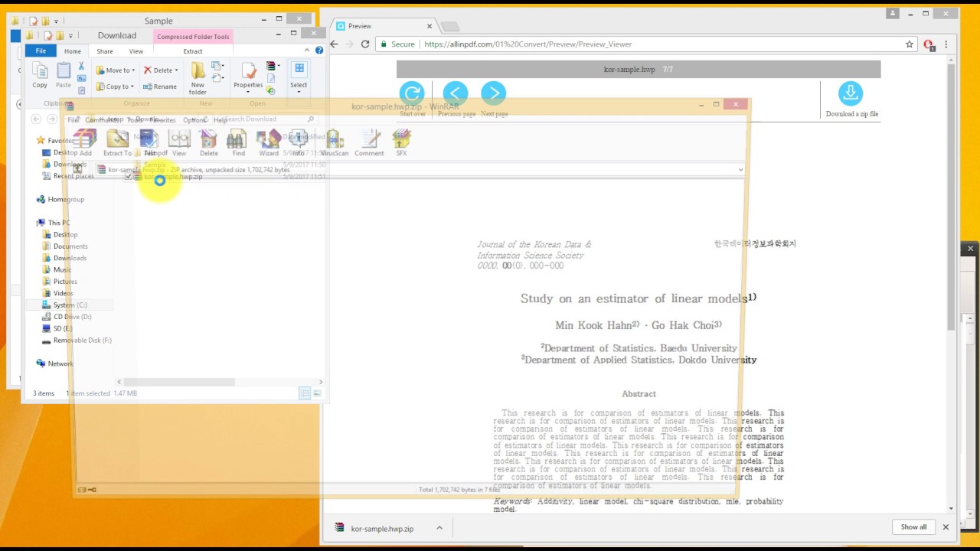
Task: Select the Preview Chrome tab
Action: click(383, 26)
